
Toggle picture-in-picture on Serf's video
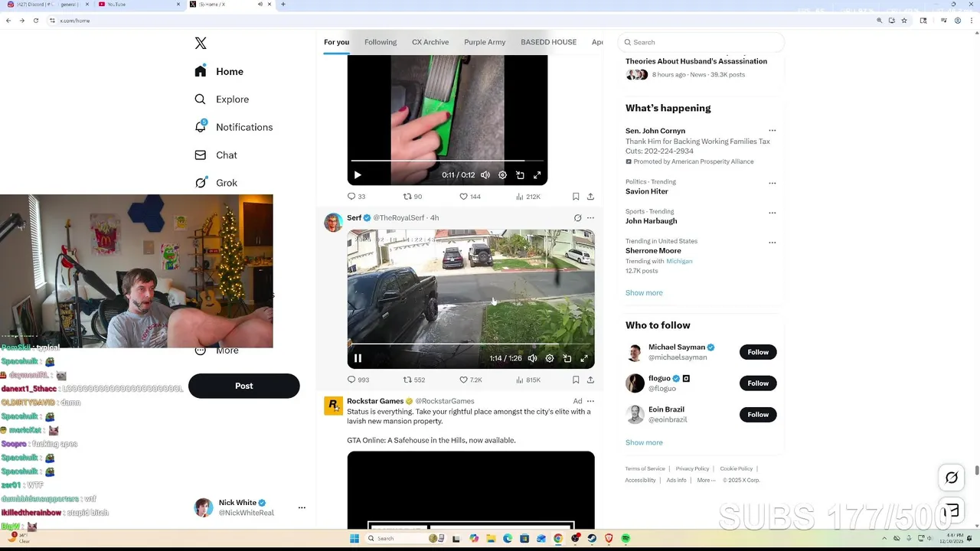567,358
